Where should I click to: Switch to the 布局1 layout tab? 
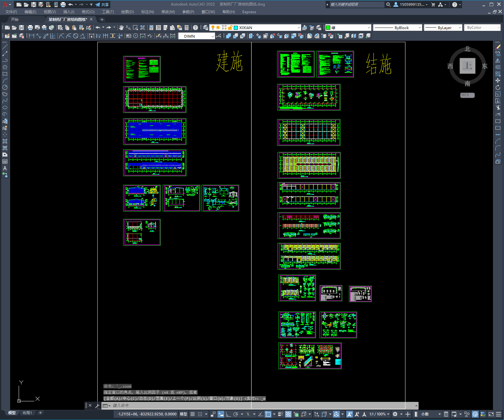[27, 413]
